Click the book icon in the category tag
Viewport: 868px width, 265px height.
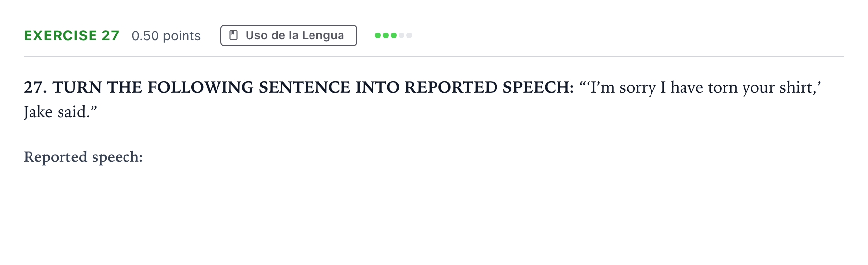[234, 35]
